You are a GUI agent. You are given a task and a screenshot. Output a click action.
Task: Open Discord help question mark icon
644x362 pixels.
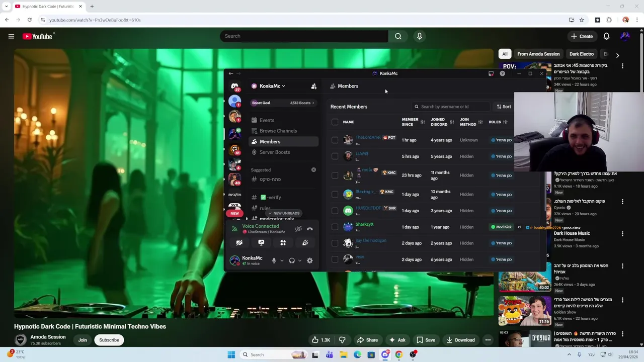[502, 73]
